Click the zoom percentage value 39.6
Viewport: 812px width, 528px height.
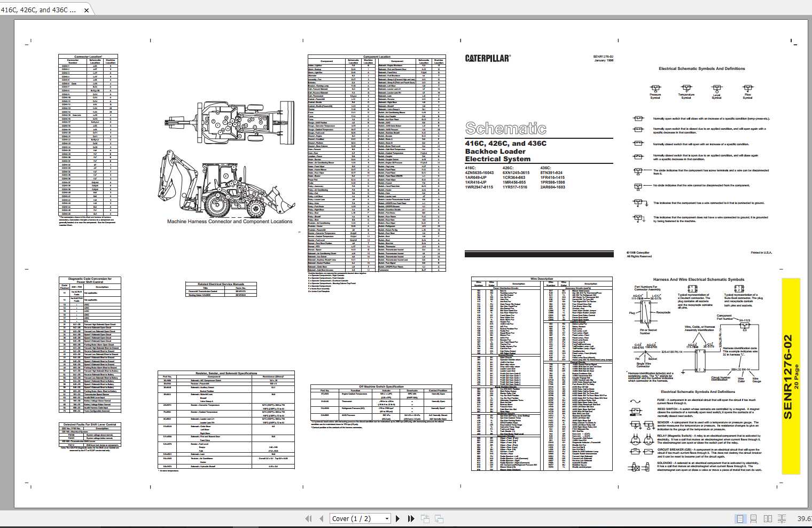tap(804, 518)
